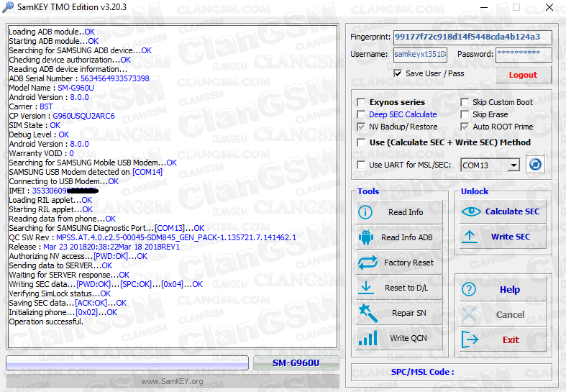
Task: Click the Warranty VOID log line
Action: tap(41, 153)
